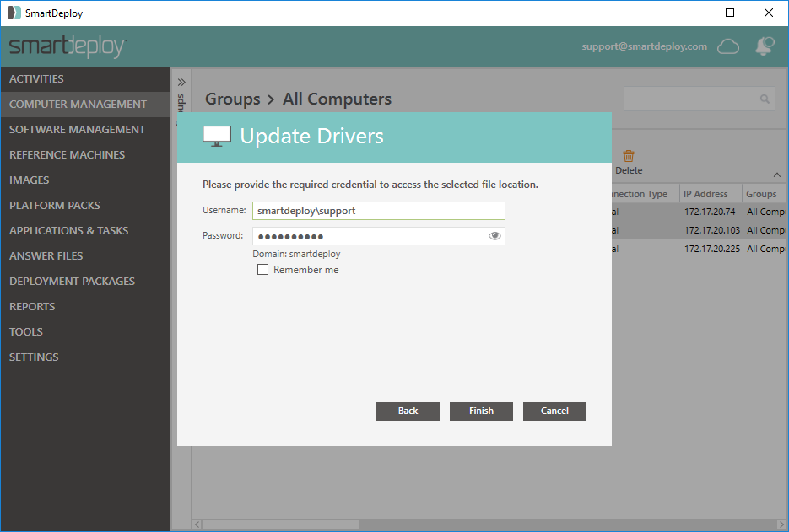Select the row with IP 172.17.20.103
Image resolution: width=789 pixels, height=532 pixels.
click(x=699, y=230)
